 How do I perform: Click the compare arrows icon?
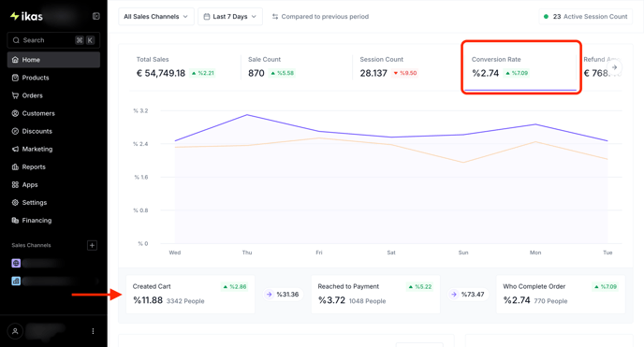tap(275, 17)
